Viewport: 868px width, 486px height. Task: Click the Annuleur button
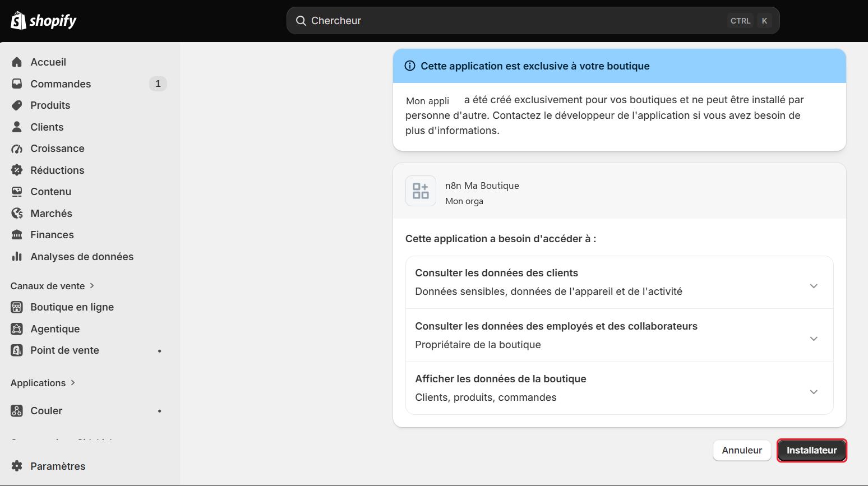(x=742, y=450)
